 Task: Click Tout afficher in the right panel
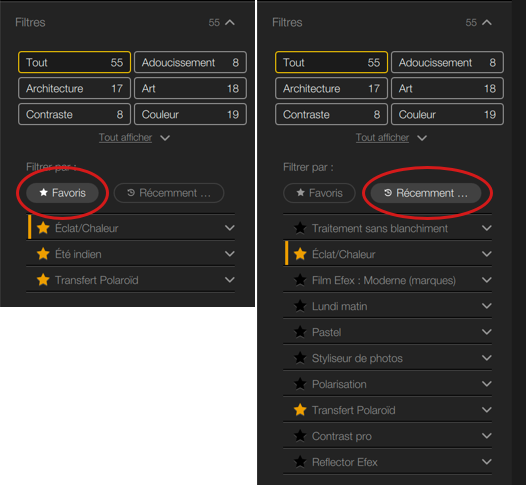click(x=382, y=138)
